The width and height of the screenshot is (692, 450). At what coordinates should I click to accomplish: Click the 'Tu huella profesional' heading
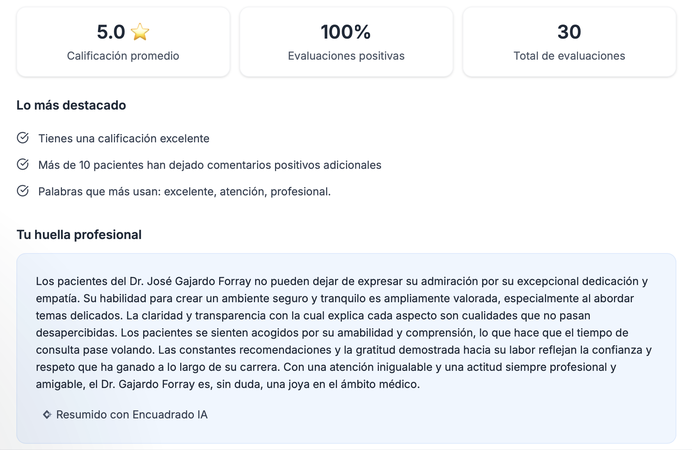point(79,235)
